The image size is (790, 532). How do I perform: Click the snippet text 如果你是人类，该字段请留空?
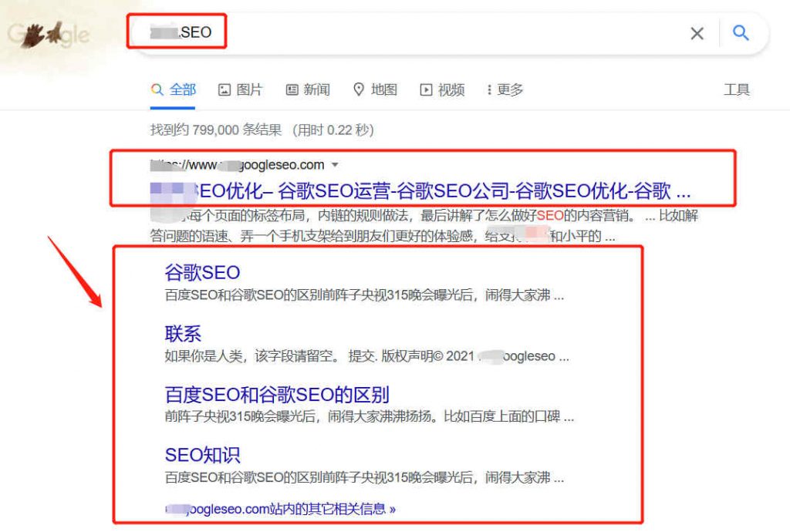[252, 356]
